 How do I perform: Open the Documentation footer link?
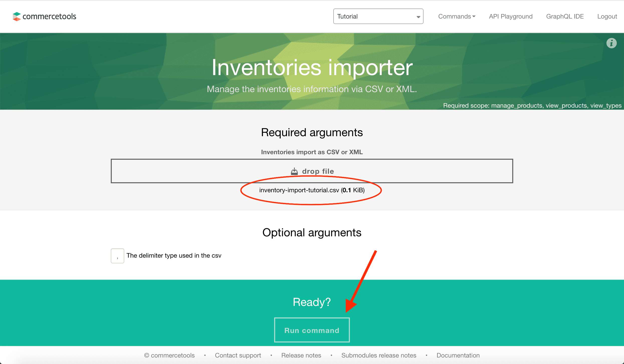pyautogui.click(x=458, y=355)
